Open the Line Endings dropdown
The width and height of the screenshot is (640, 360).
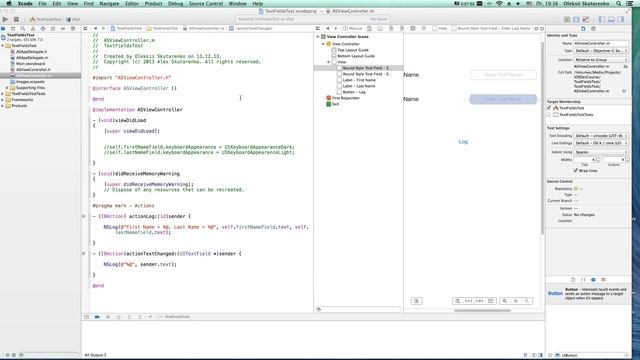click(601, 143)
